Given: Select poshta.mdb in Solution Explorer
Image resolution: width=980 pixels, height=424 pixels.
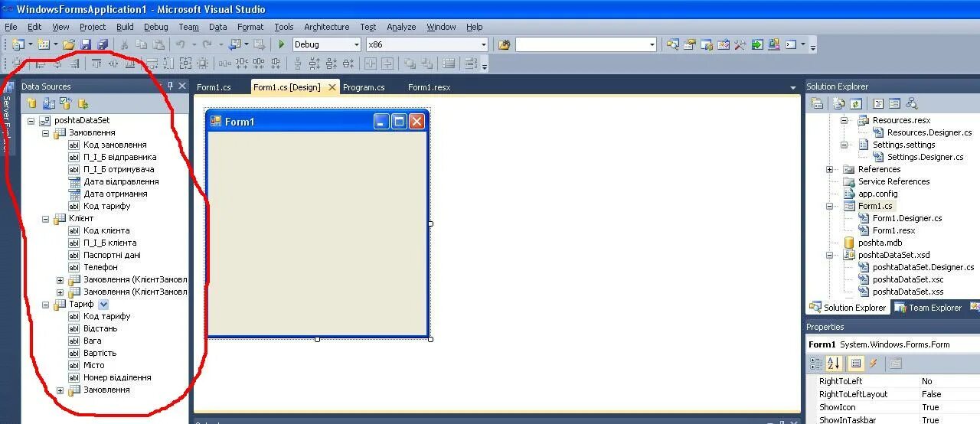Looking at the screenshot, I should pyautogui.click(x=880, y=243).
